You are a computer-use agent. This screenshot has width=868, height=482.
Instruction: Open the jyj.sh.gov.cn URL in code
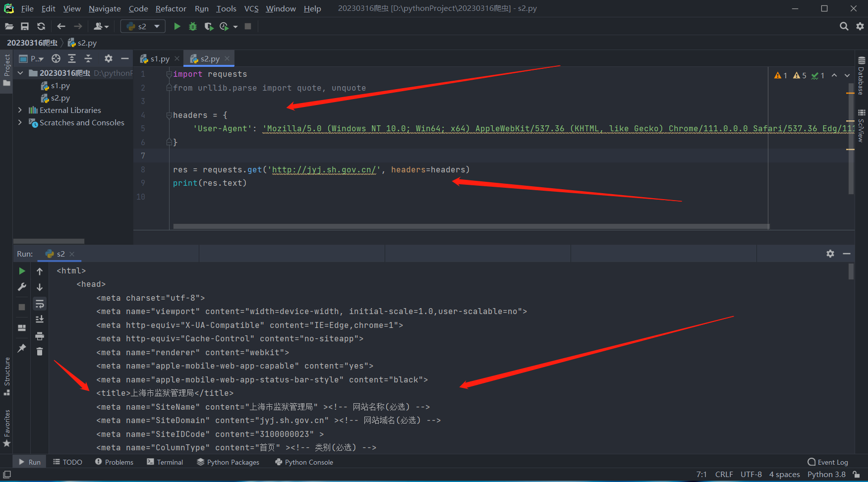(x=324, y=169)
